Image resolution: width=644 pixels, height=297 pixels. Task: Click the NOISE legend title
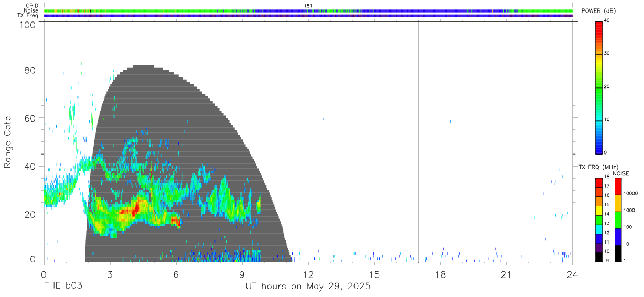[622, 174]
